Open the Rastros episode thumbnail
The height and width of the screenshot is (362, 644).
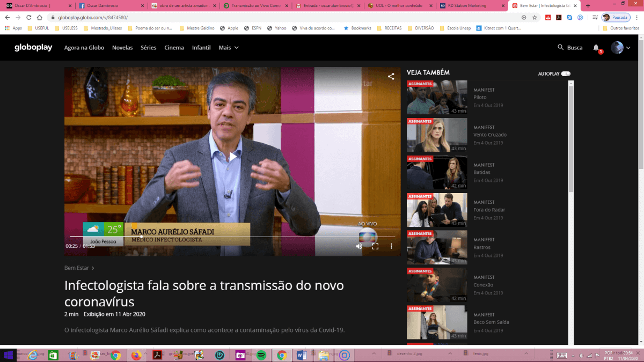click(x=437, y=248)
